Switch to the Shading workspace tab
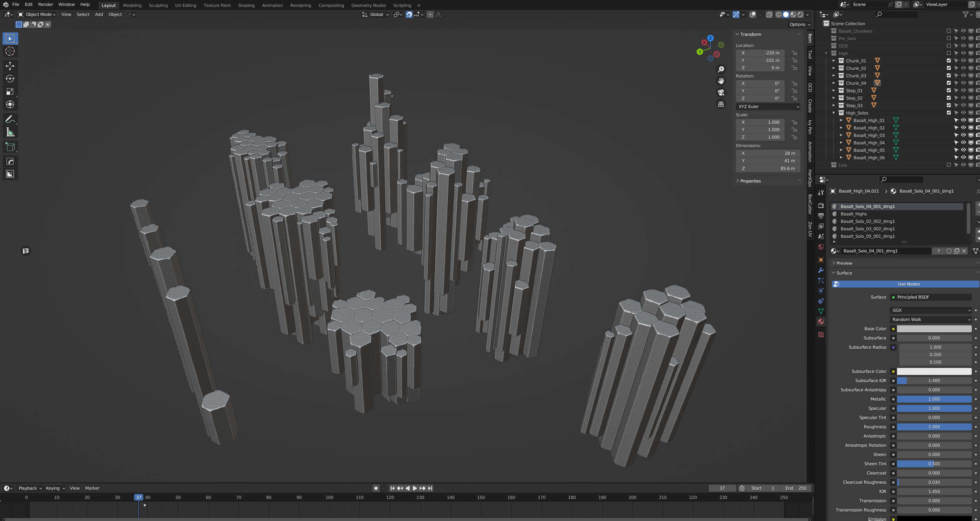Viewport: 980px width, 521px height. [246, 5]
